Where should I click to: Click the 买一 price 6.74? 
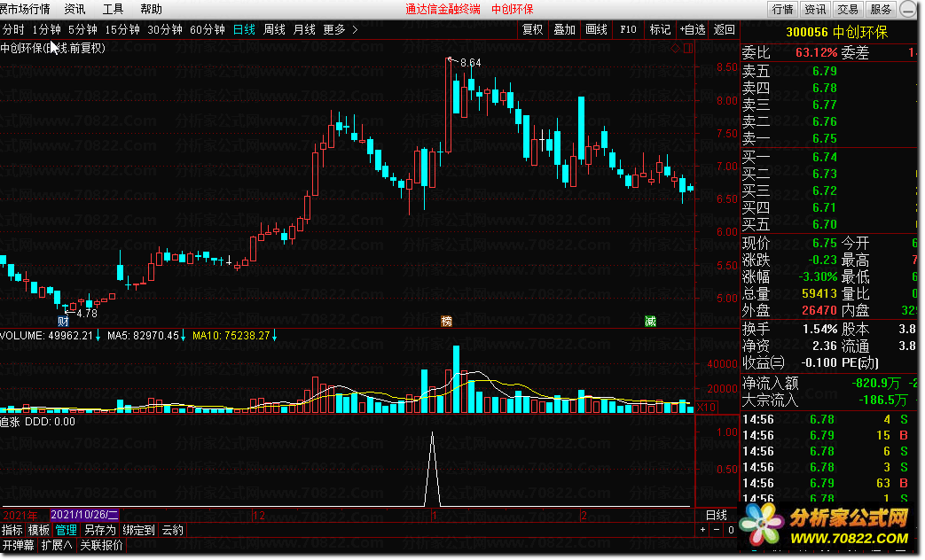(x=824, y=157)
